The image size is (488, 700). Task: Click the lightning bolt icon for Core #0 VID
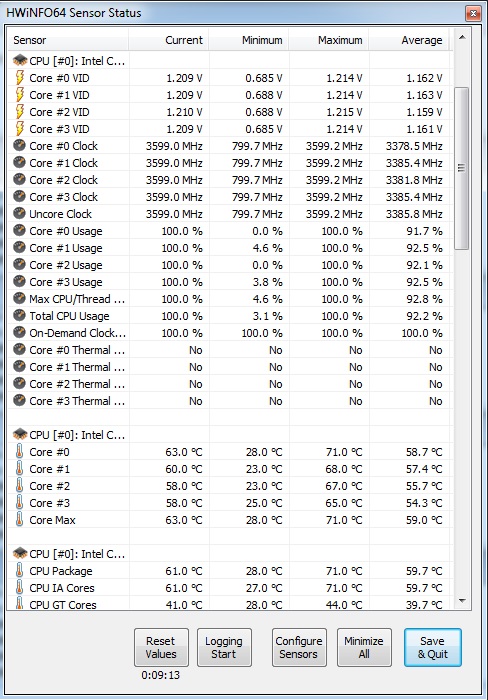click(20, 78)
